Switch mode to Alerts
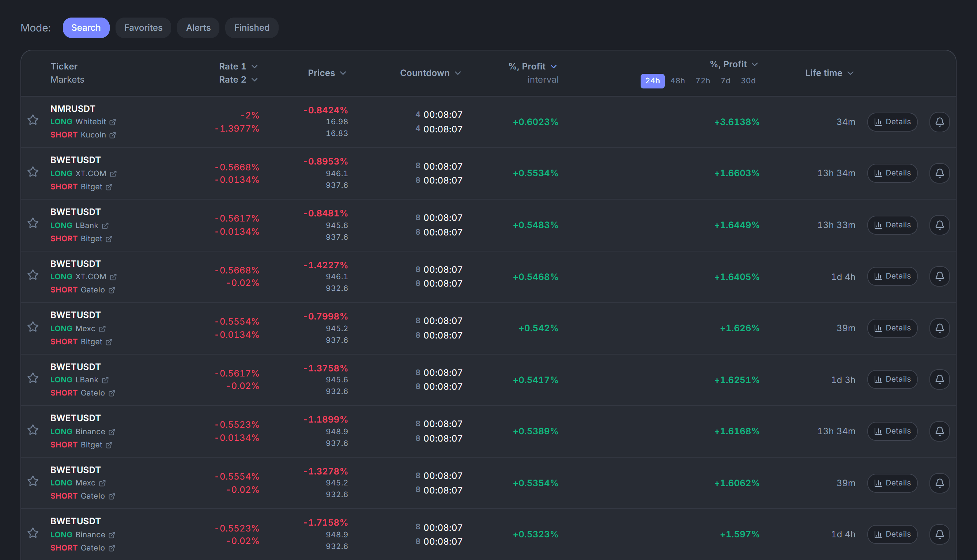Screen dimensions: 977x560 coord(198,28)
